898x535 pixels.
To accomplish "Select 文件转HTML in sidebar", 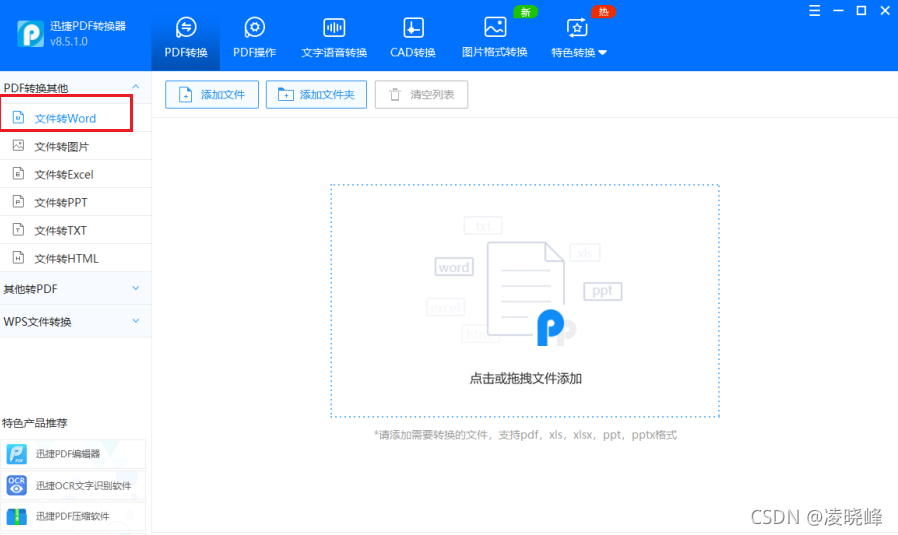I will [76, 258].
